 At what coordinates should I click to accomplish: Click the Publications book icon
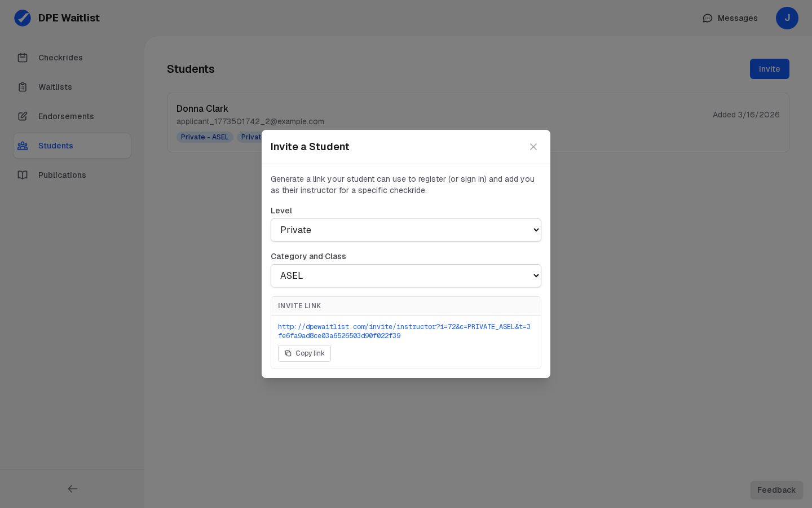(x=23, y=175)
